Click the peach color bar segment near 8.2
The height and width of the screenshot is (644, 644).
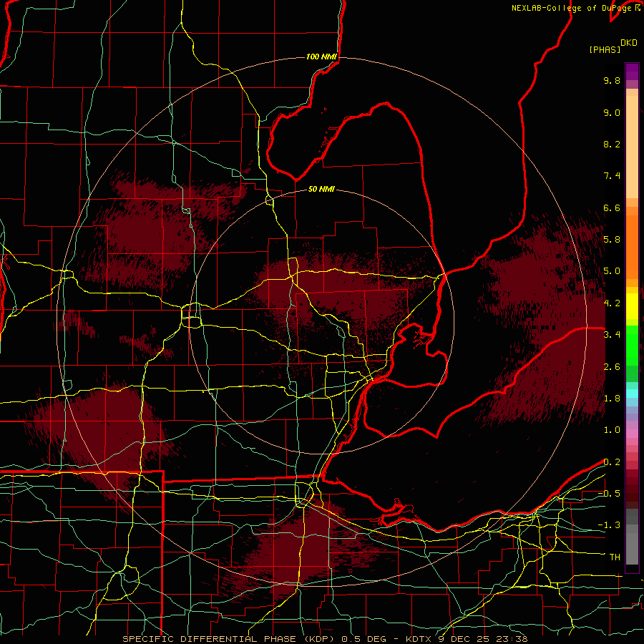[632, 146]
